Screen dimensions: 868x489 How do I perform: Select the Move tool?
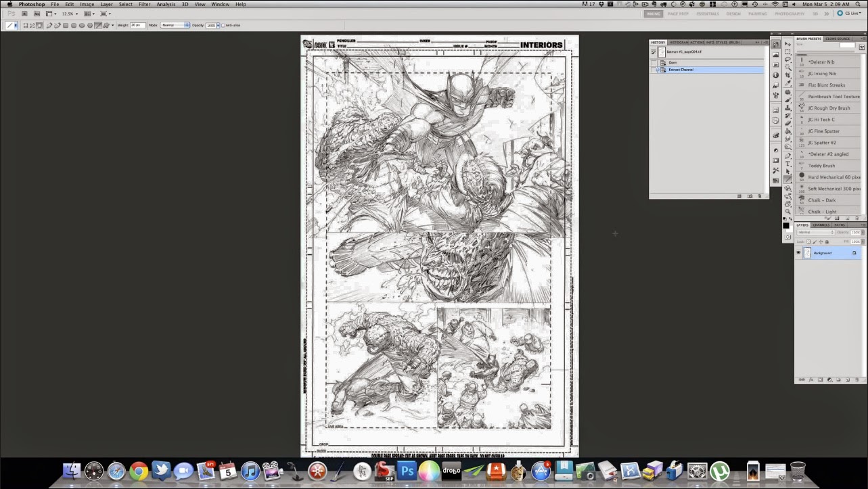pos(788,44)
